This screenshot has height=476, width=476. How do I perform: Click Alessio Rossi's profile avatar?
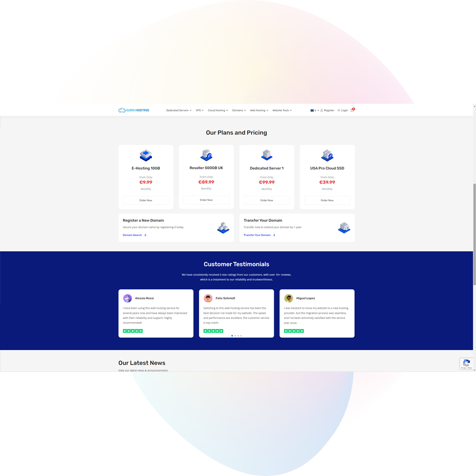pyautogui.click(x=128, y=298)
